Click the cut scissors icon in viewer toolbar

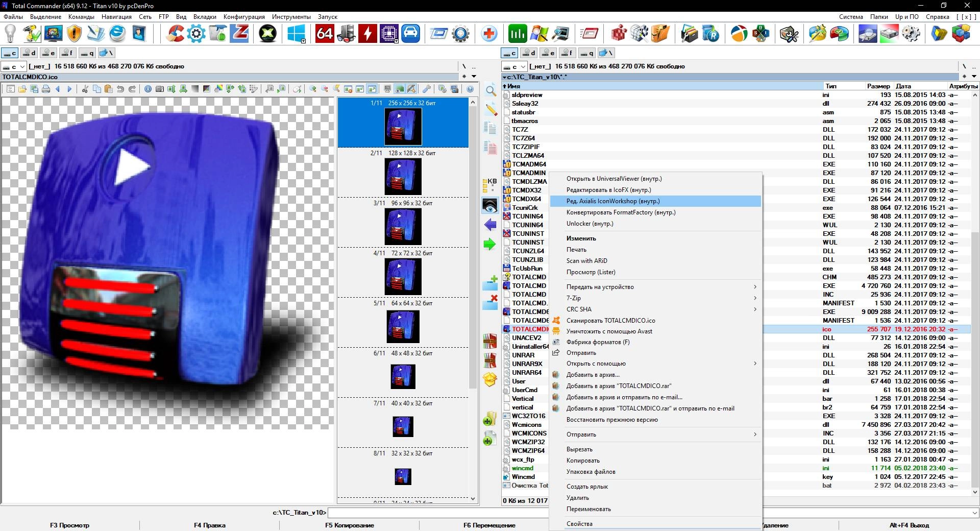[x=85, y=89]
